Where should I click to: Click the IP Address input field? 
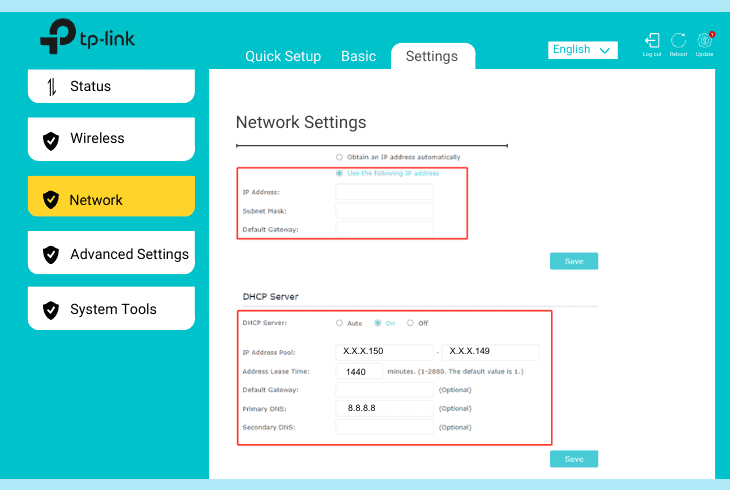point(385,192)
